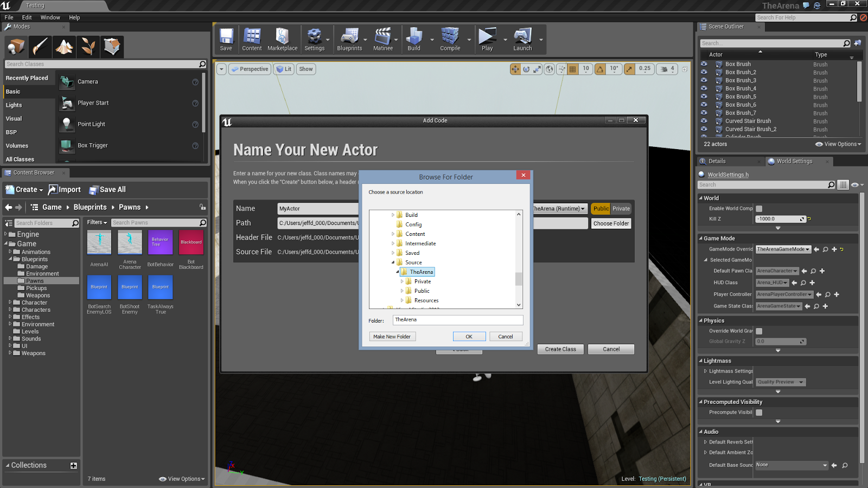Toggle visibility of Curved Stair Brush
The height and width of the screenshot is (488, 868).
[704, 121]
